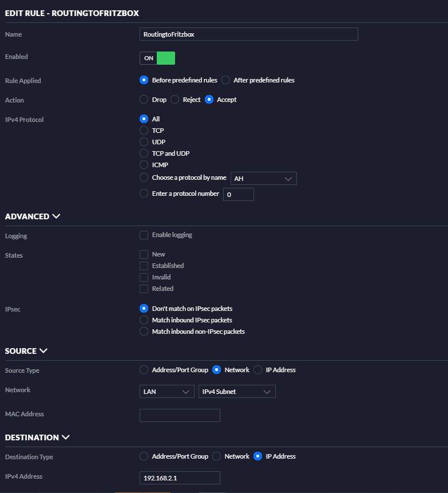The image size is (448, 493).
Task: Collapse the ADVANCED section
Action: click(x=33, y=216)
